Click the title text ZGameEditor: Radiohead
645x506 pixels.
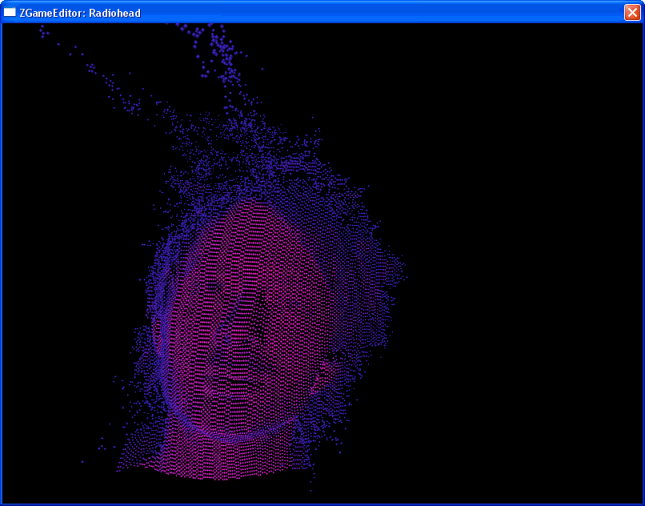point(80,13)
